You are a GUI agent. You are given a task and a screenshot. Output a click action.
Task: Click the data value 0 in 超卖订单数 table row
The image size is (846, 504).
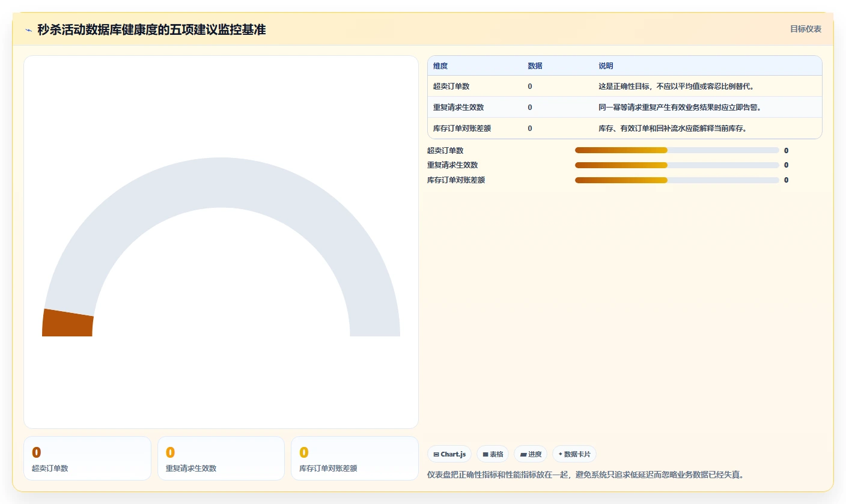click(x=530, y=87)
